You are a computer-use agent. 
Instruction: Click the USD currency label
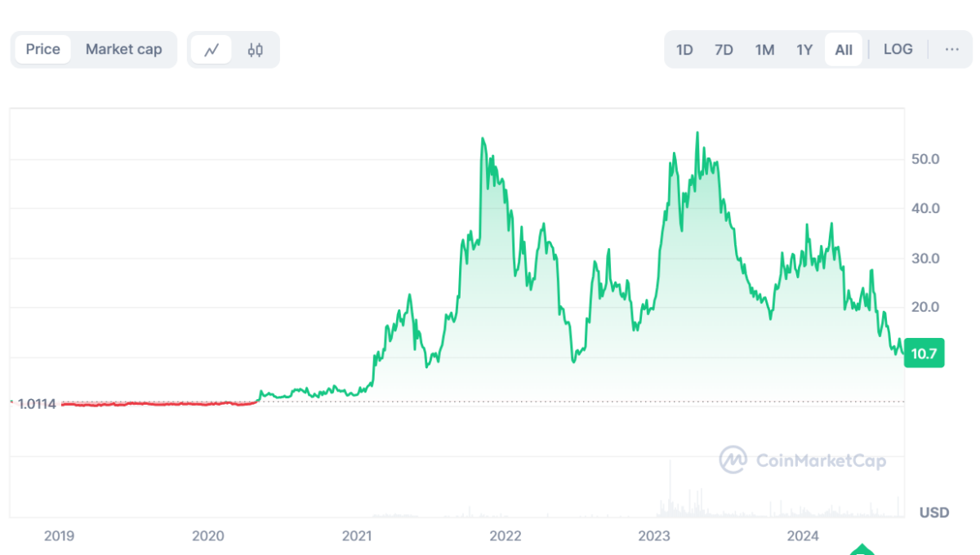933,513
